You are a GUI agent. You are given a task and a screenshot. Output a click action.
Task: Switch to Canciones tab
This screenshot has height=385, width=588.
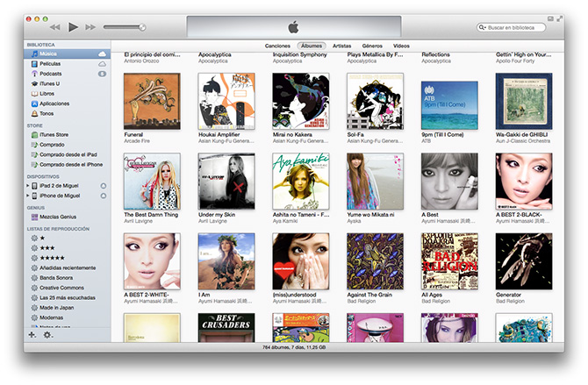pyautogui.click(x=277, y=46)
